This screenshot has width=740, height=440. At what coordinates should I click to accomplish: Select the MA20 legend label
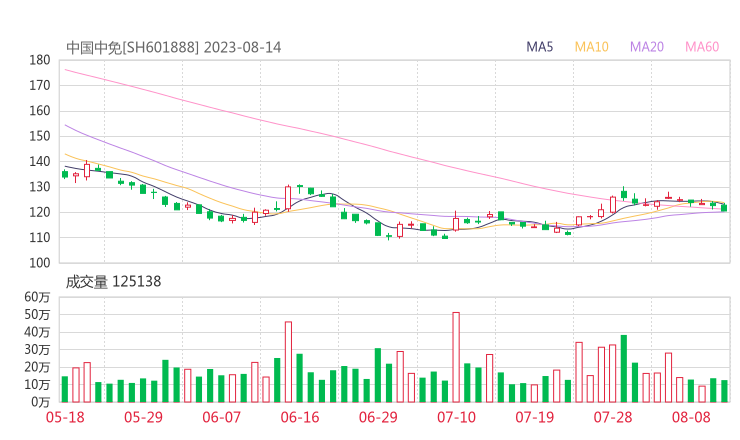pos(647,47)
